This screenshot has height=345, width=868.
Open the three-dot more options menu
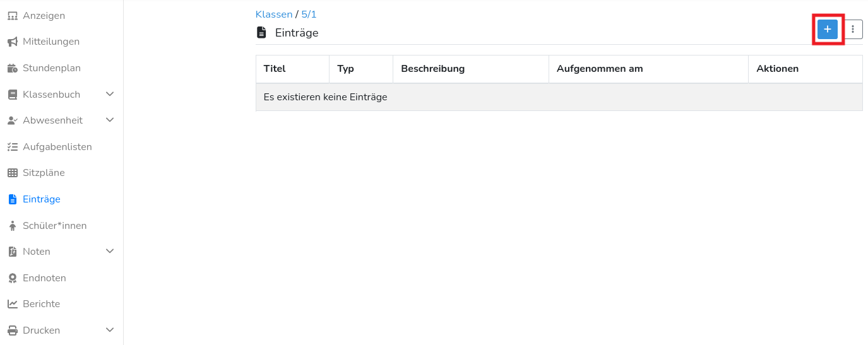point(853,29)
